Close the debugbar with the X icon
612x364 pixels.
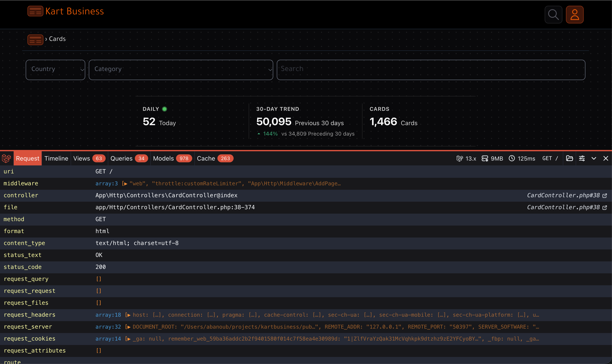pos(606,159)
